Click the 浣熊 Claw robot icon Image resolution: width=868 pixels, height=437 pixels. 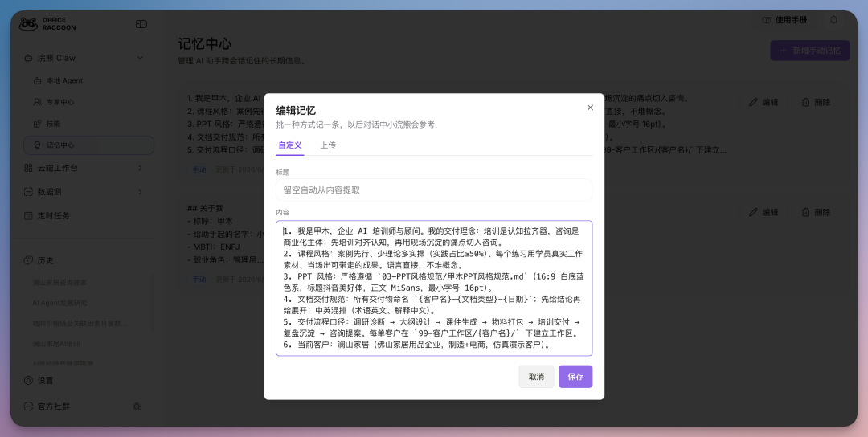28,58
